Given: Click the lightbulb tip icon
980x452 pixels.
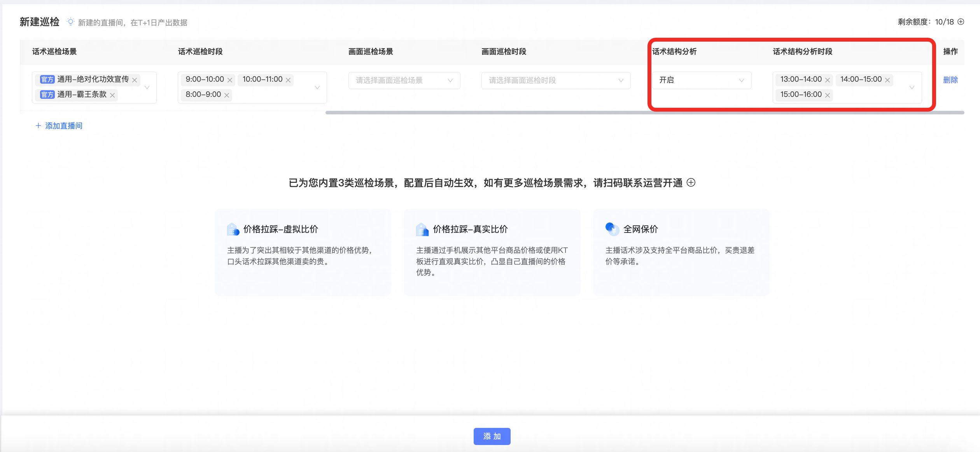Looking at the screenshot, I should click(x=70, y=22).
